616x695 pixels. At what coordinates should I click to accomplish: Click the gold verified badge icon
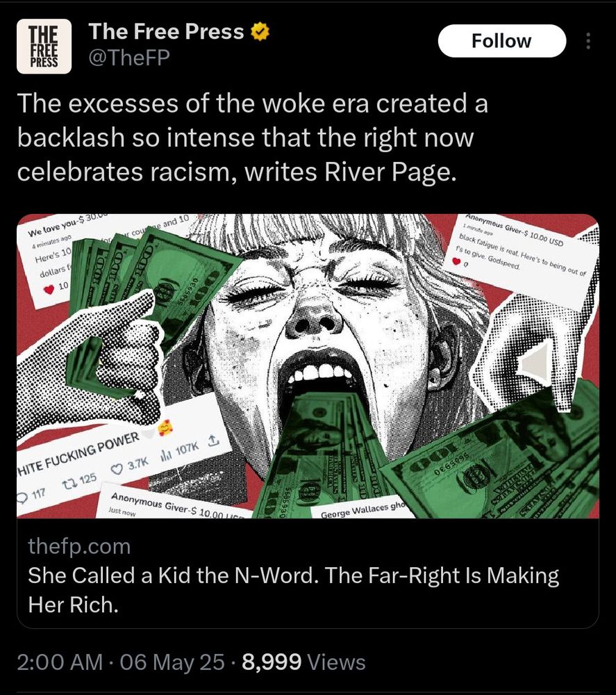pyautogui.click(x=260, y=32)
